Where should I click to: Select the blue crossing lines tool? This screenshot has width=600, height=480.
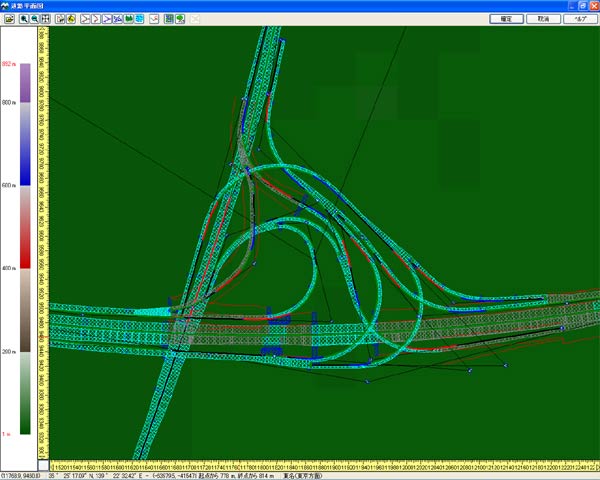(117, 19)
